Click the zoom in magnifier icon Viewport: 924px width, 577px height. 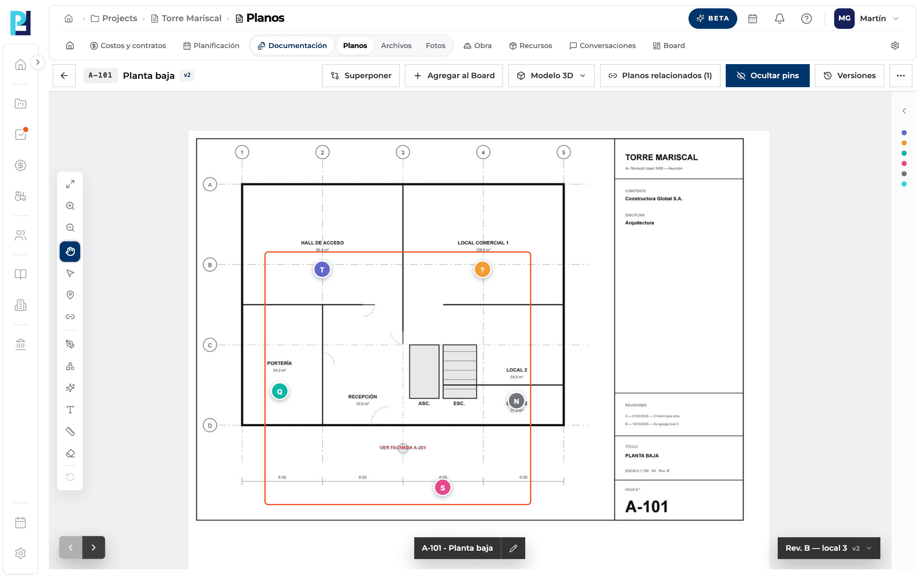point(70,206)
